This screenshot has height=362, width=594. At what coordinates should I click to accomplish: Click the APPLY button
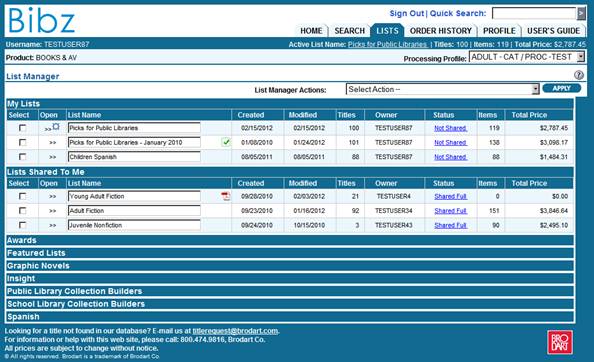coord(561,88)
